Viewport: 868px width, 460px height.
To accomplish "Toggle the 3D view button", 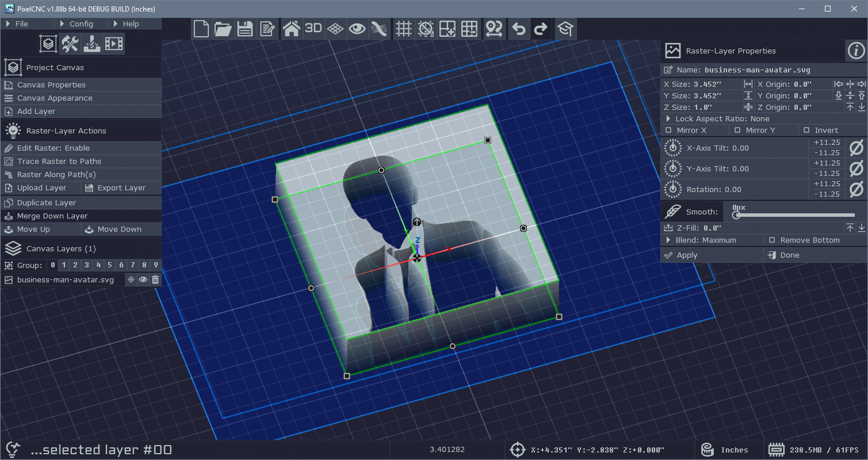I will point(313,29).
